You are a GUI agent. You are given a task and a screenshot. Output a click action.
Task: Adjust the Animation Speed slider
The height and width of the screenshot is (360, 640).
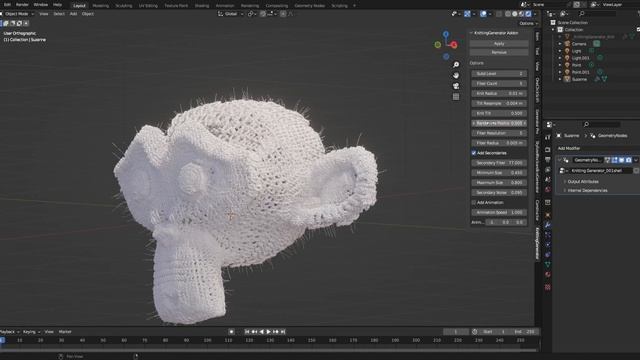499,212
